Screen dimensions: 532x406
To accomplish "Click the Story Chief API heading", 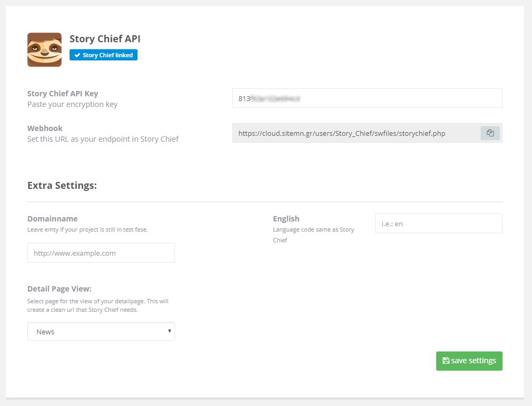I will pos(105,39).
